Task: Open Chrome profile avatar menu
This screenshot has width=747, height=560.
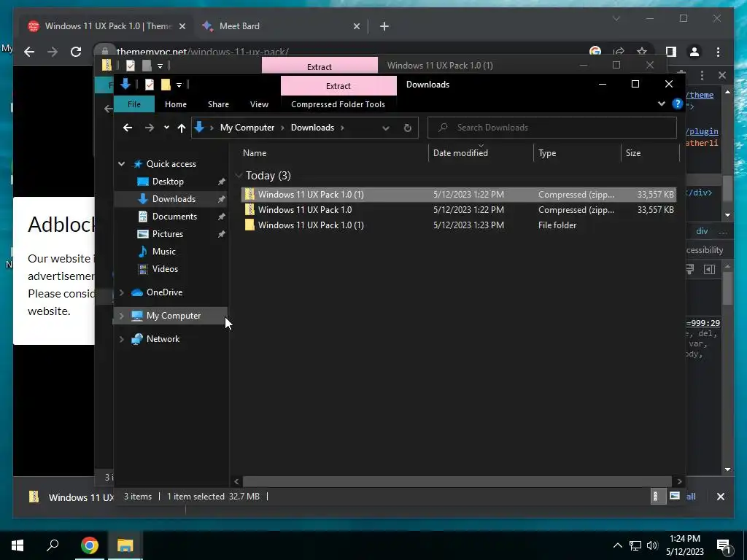Action: point(694,52)
